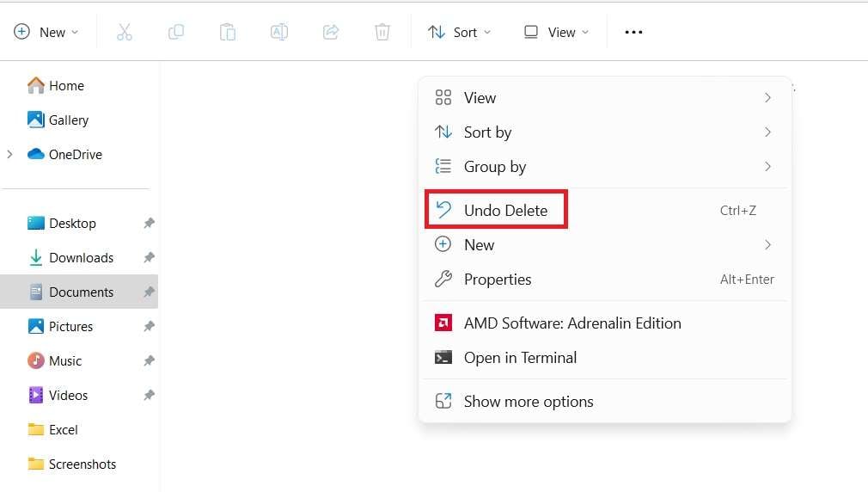Click the pin icon next to Music
The image size is (868, 492).
pos(149,360)
